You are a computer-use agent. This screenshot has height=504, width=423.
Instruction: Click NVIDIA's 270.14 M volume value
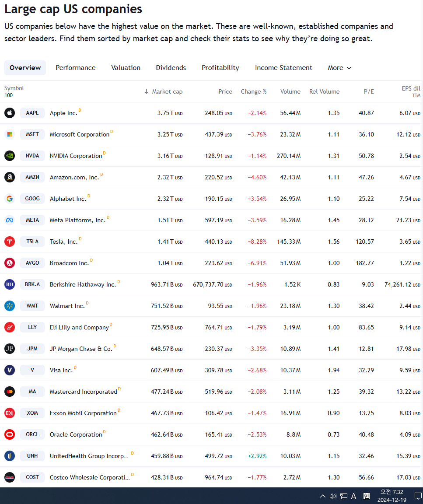[289, 156]
